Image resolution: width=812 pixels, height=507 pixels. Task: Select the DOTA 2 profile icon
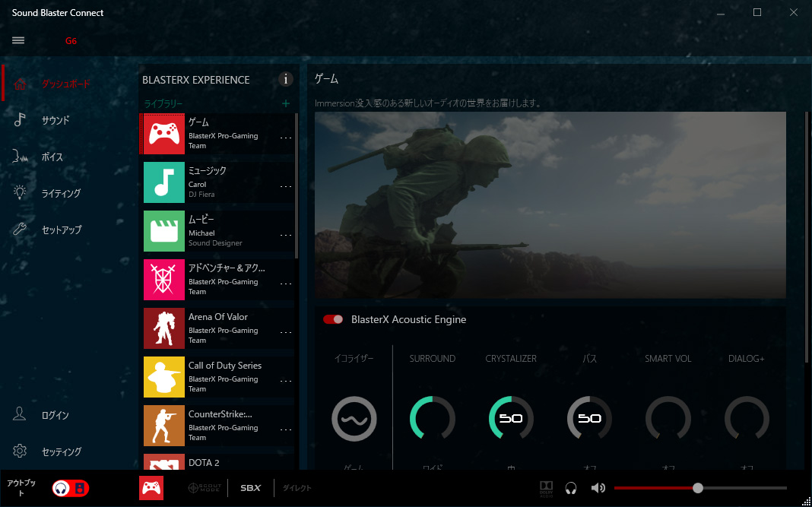click(163, 462)
